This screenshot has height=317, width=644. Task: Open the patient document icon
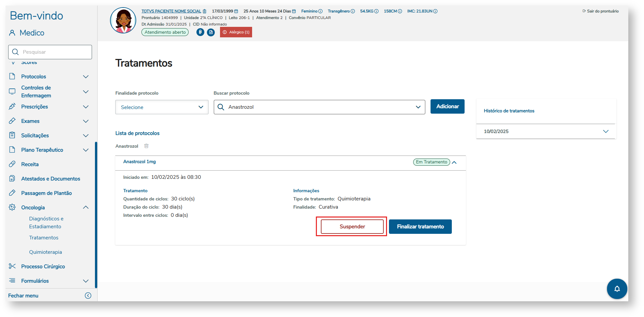click(211, 32)
